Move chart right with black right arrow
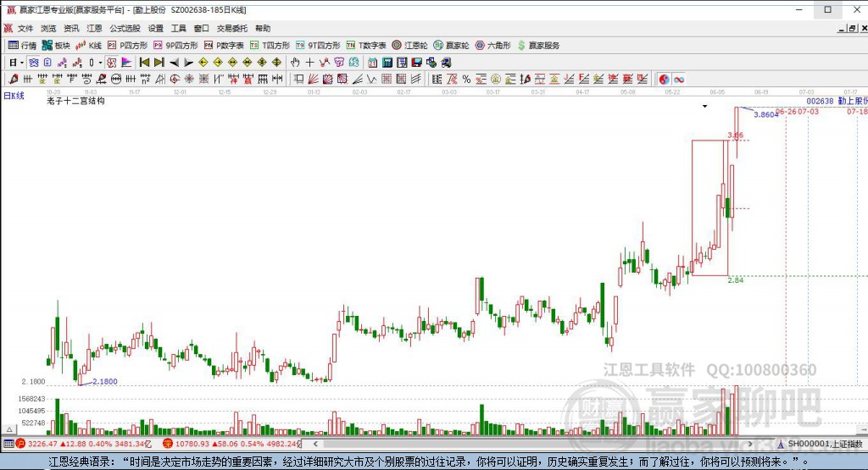The height and width of the screenshot is (470, 868). click(x=189, y=63)
